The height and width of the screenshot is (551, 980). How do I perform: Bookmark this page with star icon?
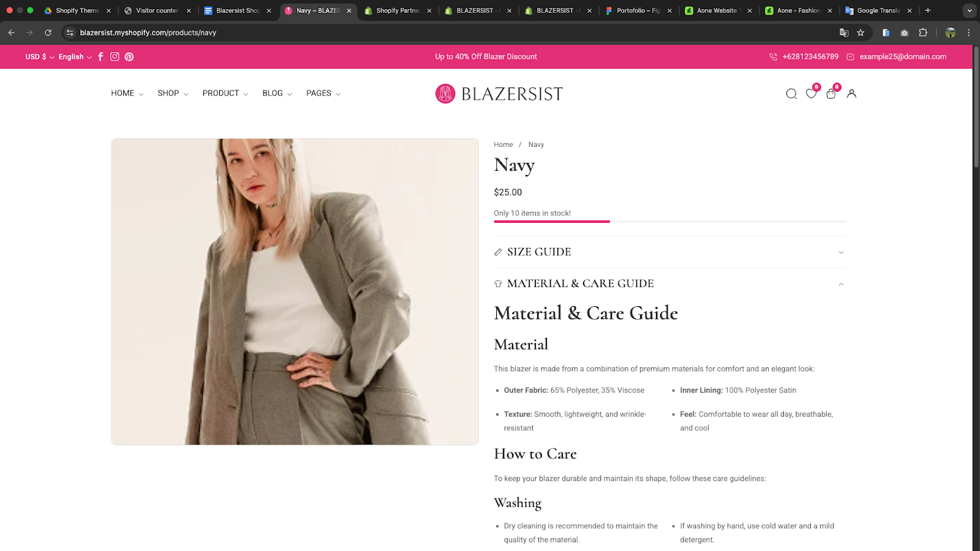(x=861, y=32)
